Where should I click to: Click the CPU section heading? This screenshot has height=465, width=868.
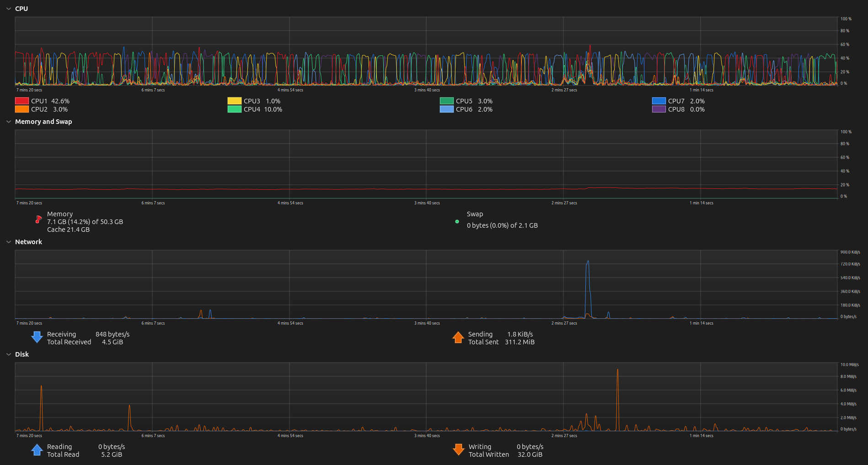pos(21,9)
